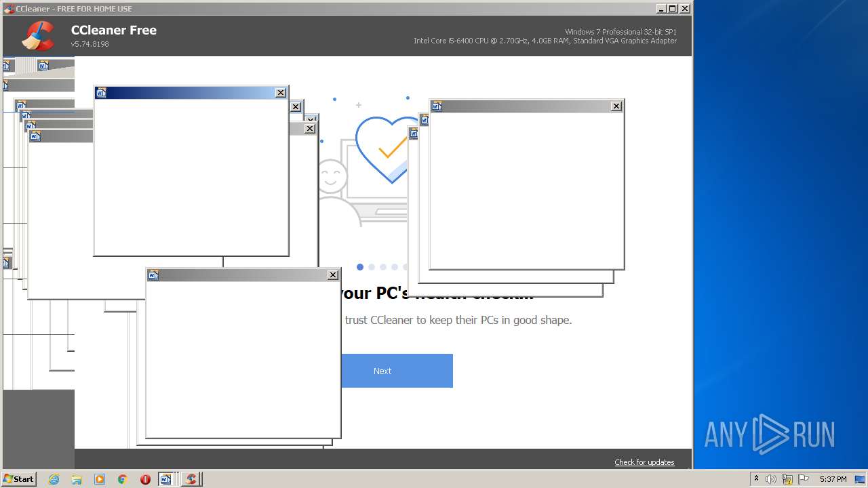Click the CCleaner logo in the header

pyautogui.click(x=37, y=36)
